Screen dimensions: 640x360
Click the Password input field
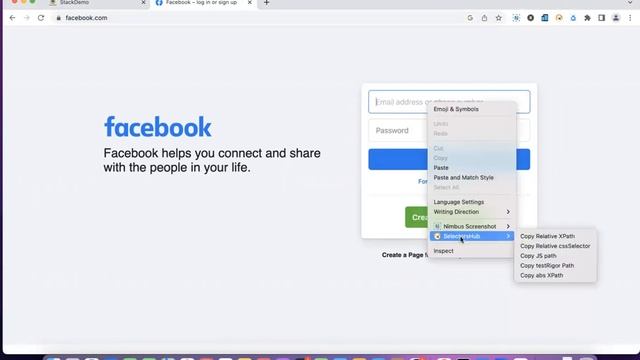(x=398, y=131)
